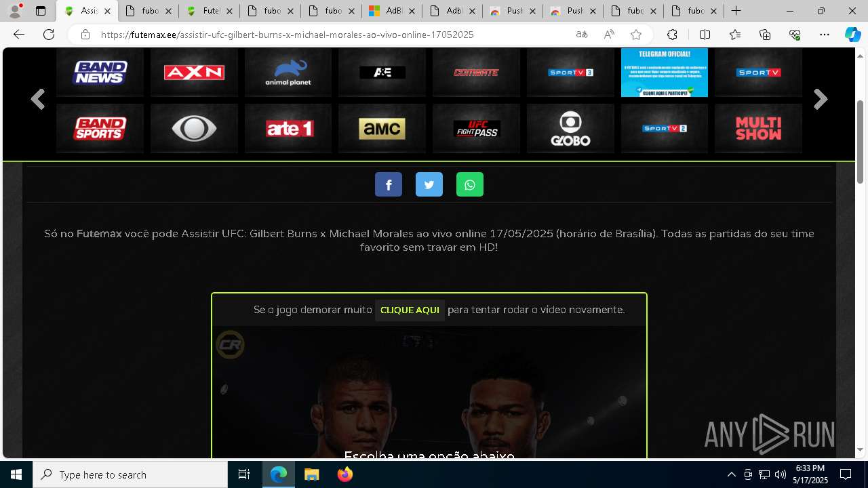Open the SporTV 2 channel

click(x=665, y=128)
